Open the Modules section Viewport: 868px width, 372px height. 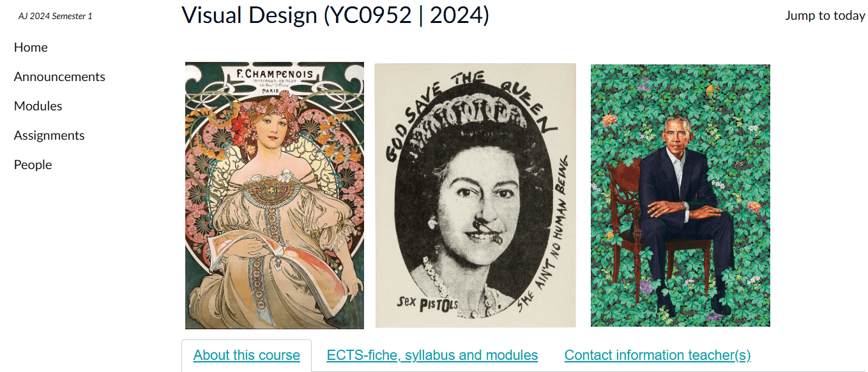38,106
